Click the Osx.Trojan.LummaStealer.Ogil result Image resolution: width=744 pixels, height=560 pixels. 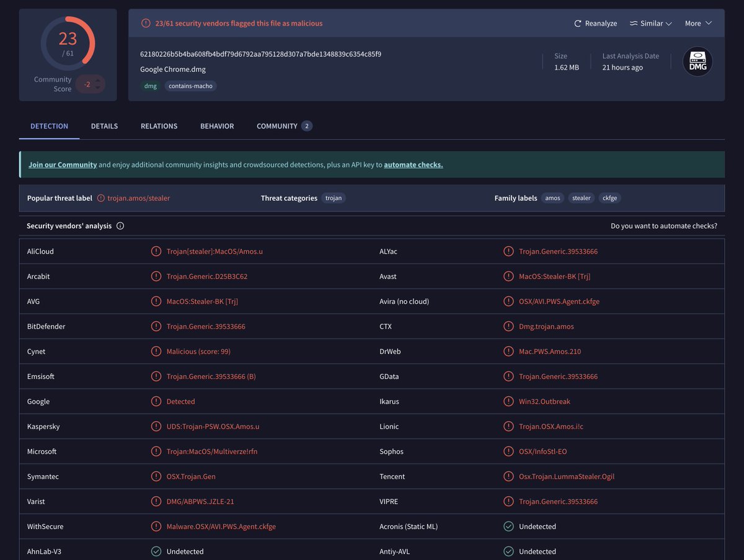coord(567,477)
